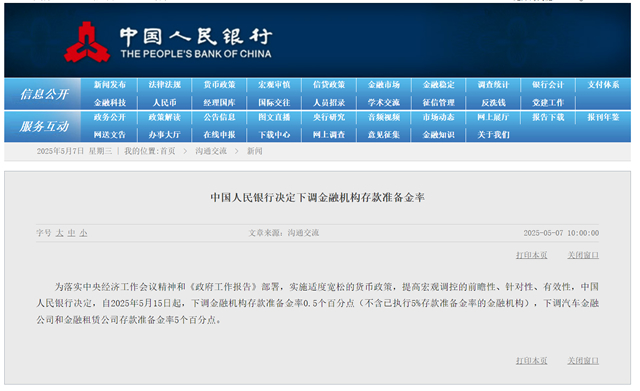
Task: Open 市场动态 menu item
Action: 439,118
